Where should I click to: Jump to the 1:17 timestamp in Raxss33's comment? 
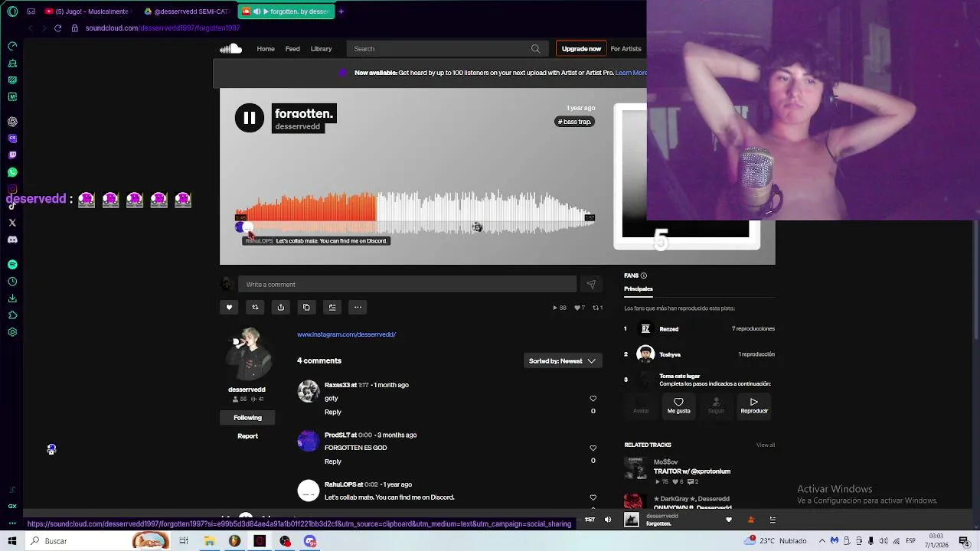pyautogui.click(x=364, y=385)
